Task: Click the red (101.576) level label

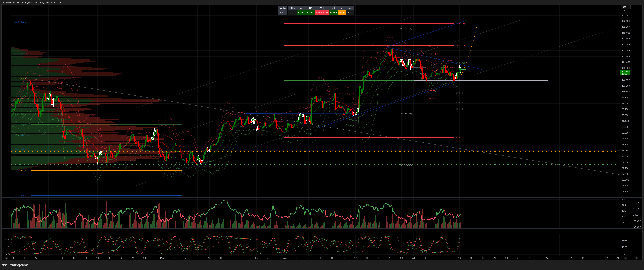Action: 460,46
